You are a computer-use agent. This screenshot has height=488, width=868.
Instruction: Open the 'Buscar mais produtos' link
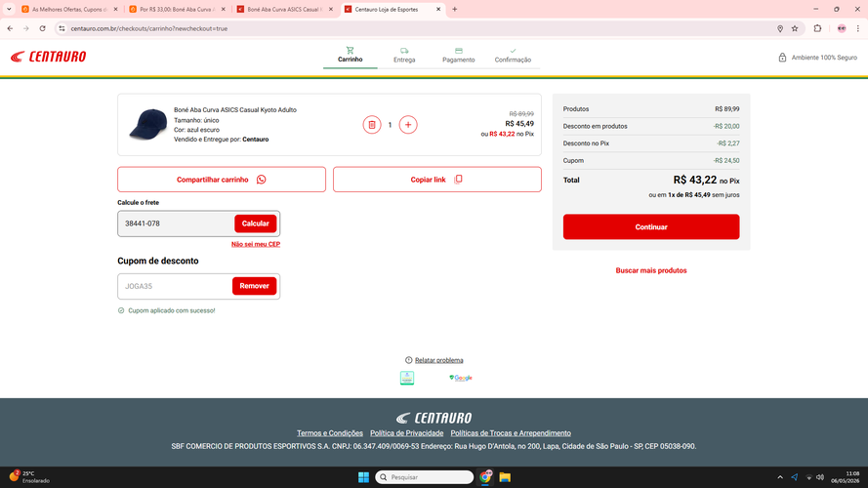651,270
